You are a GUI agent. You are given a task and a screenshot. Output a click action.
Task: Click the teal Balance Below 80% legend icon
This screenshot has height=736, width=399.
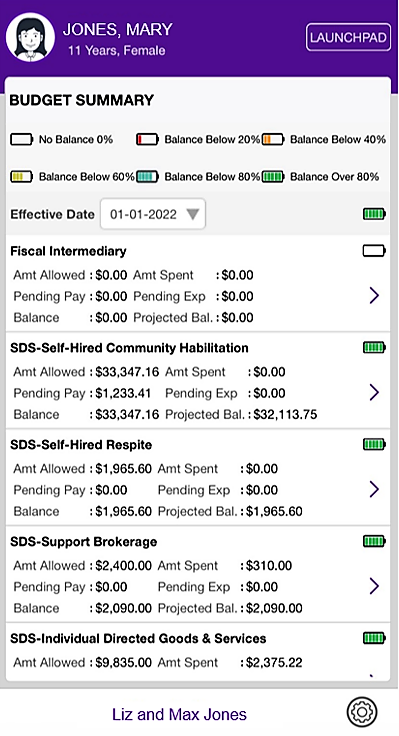147,176
